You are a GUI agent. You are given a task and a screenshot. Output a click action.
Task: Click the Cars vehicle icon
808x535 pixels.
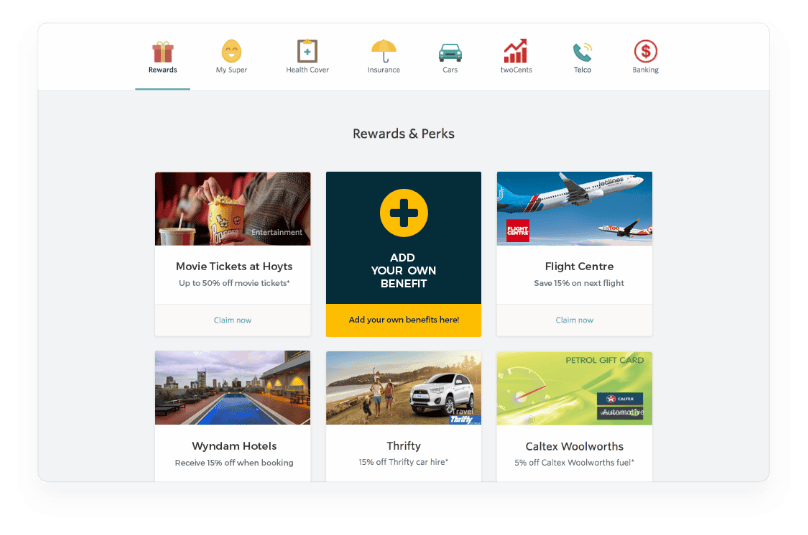coord(450,53)
